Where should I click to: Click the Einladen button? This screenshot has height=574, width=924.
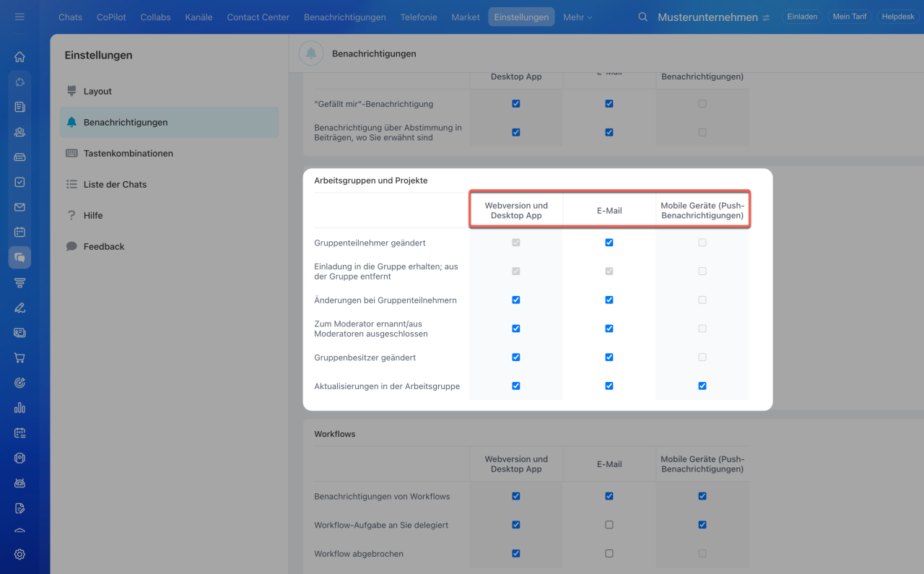coord(802,17)
